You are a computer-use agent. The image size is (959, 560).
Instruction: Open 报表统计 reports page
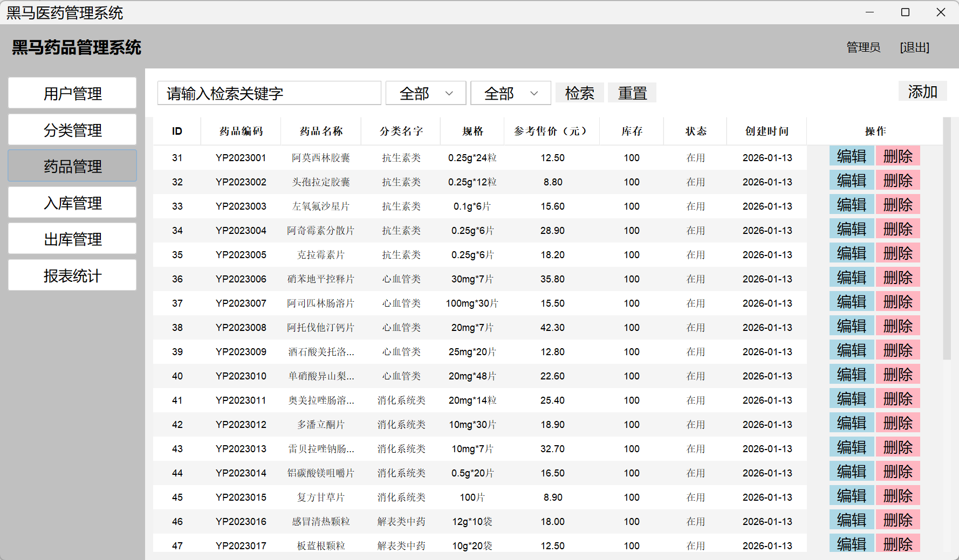pos(72,275)
